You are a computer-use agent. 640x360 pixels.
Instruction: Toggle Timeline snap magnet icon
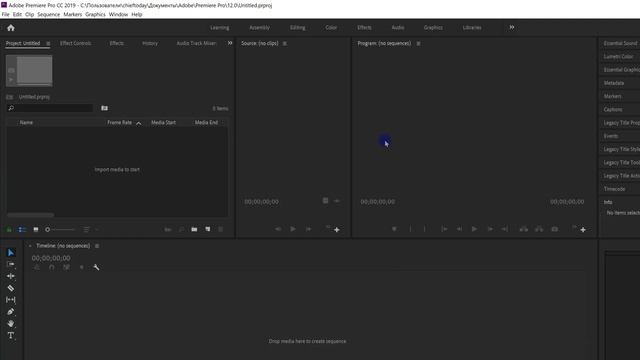click(x=51, y=267)
